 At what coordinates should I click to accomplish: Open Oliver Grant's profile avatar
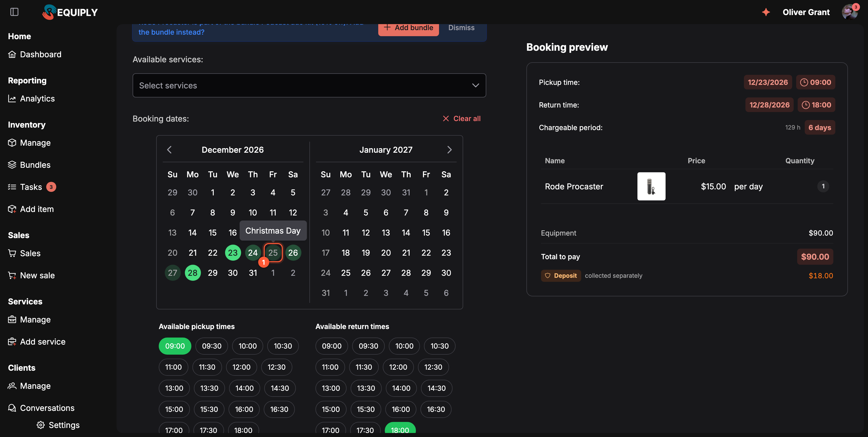(849, 12)
